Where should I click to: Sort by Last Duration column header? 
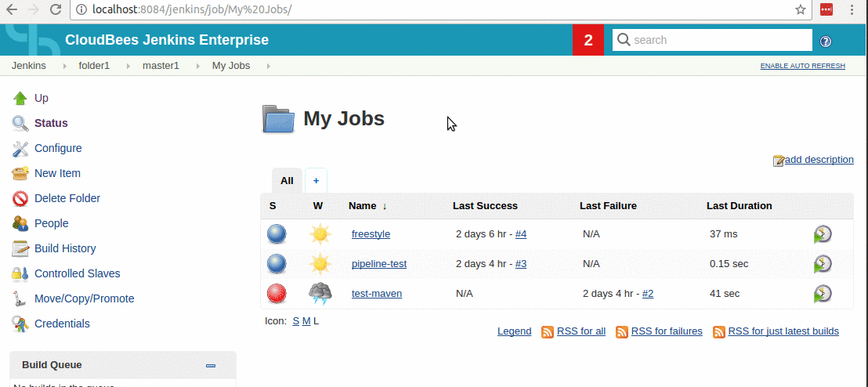[739, 206]
